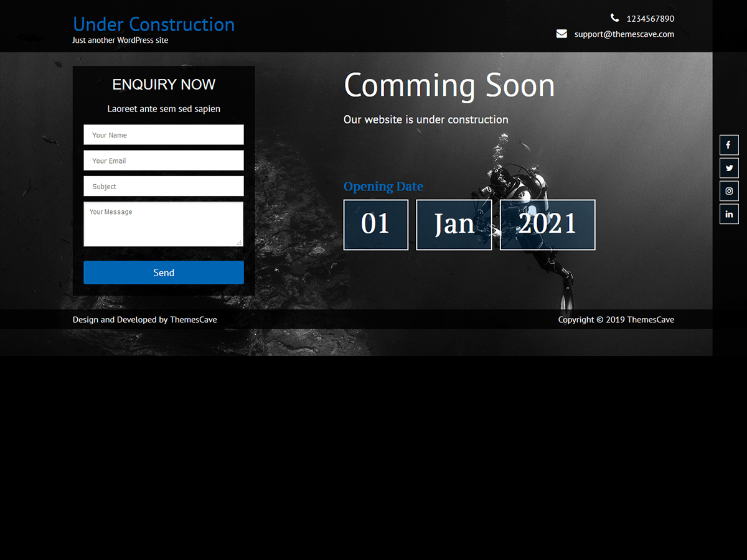Click the envelope icon beside the support email

(561, 34)
